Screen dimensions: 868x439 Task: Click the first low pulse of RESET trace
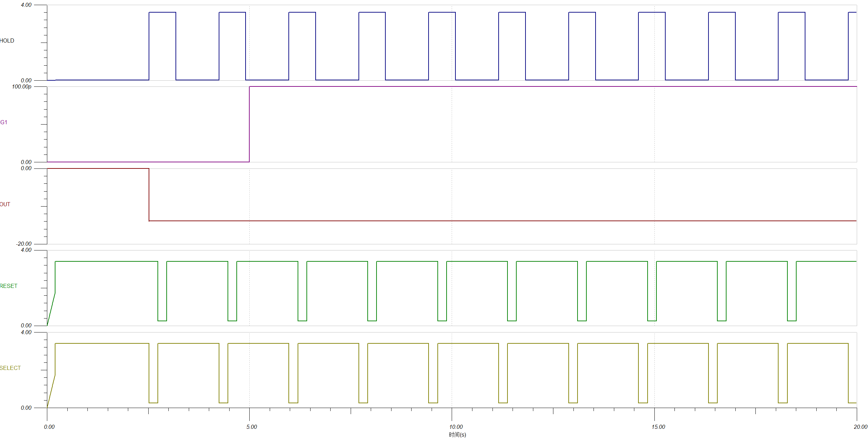click(x=162, y=321)
